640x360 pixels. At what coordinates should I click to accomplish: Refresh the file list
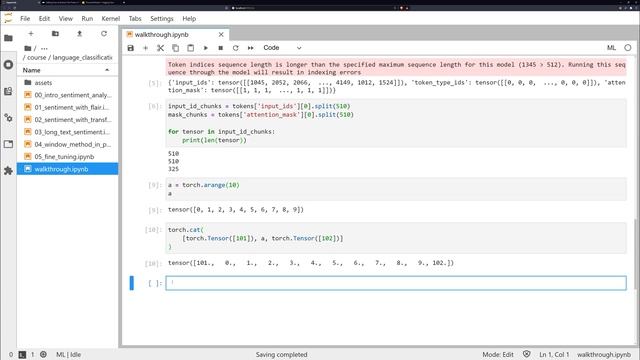coord(104,33)
